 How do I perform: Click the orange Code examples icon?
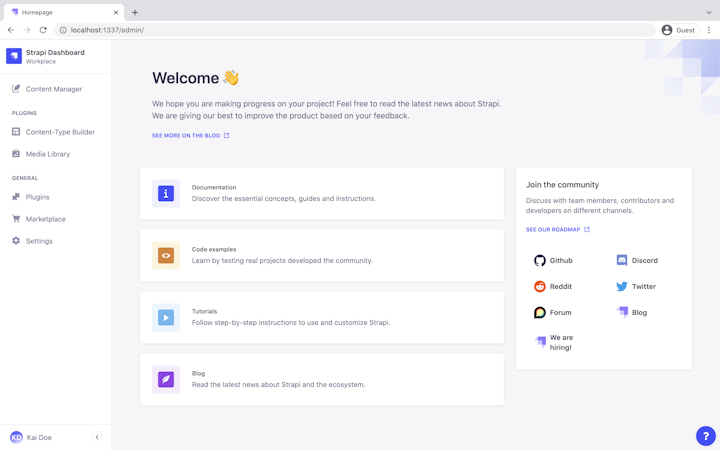click(166, 255)
